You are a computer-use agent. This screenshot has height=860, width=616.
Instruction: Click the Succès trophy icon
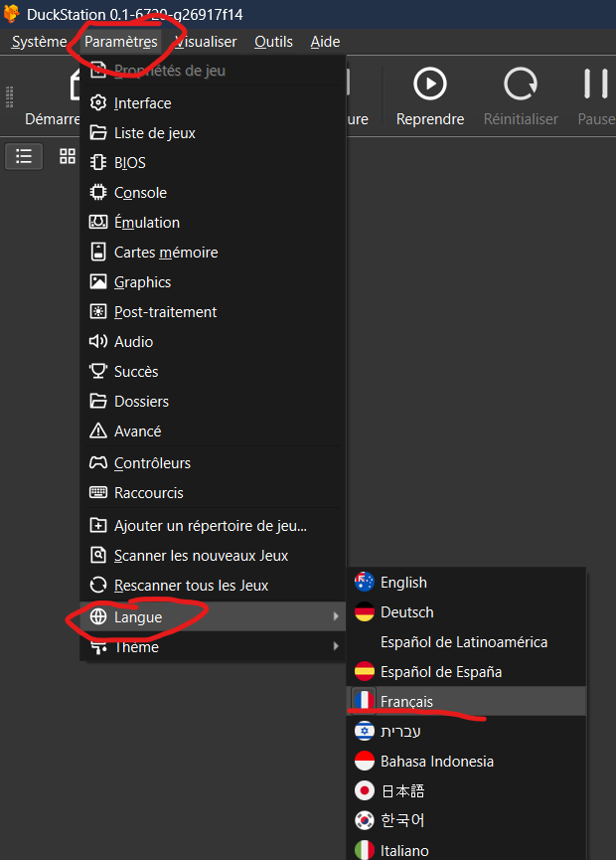(x=98, y=371)
